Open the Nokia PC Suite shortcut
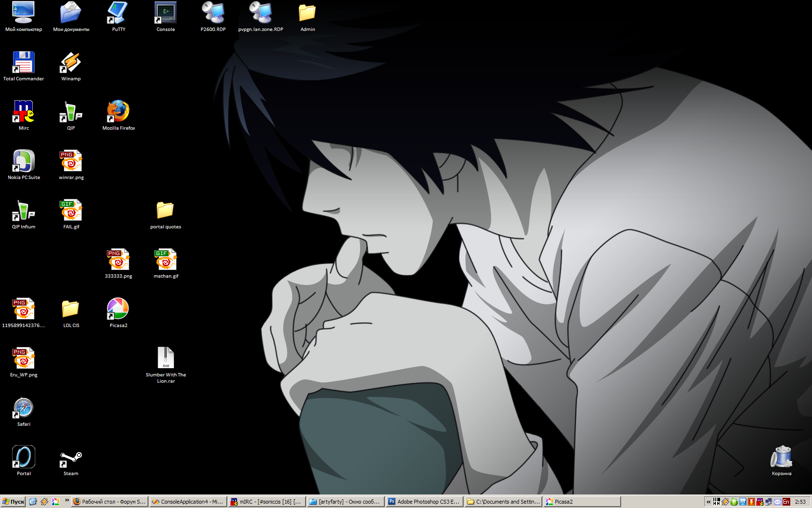Image resolution: width=812 pixels, height=508 pixels. [x=23, y=165]
